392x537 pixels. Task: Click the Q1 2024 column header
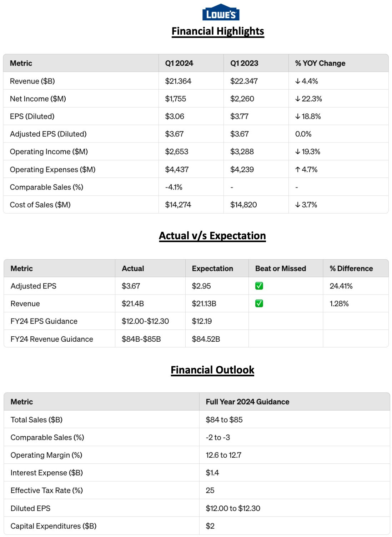click(179, 63)
